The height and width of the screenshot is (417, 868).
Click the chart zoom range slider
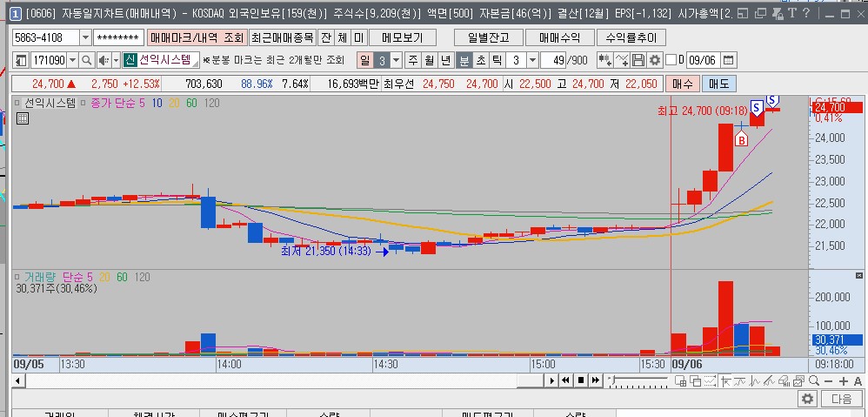click(x=638, y=380)
